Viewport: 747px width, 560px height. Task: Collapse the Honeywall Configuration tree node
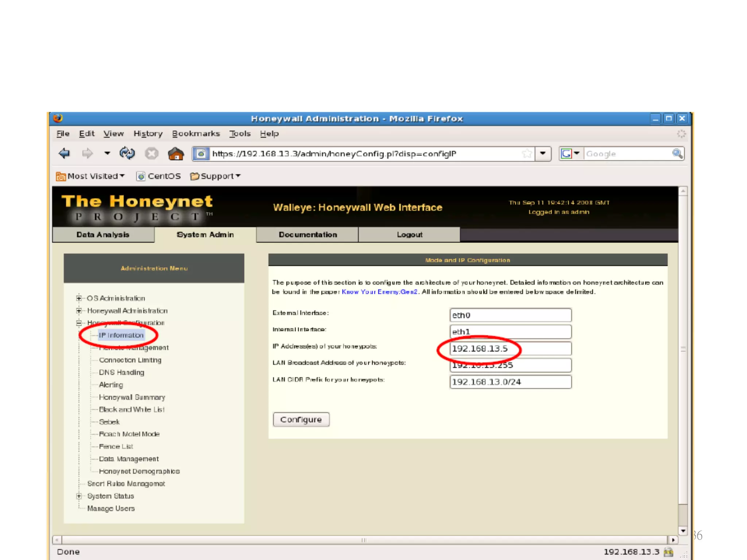coord(79,323)
